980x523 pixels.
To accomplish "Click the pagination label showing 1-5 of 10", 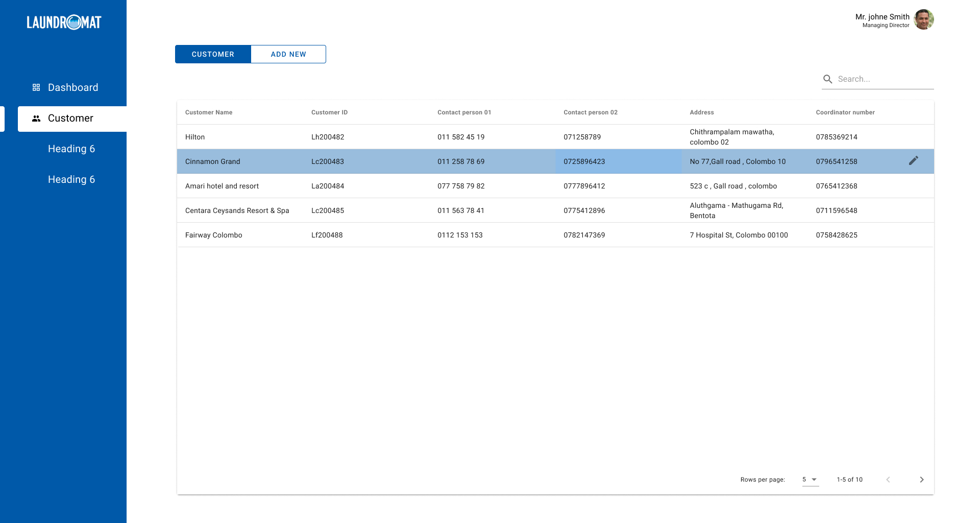I will tap(849, 480).
